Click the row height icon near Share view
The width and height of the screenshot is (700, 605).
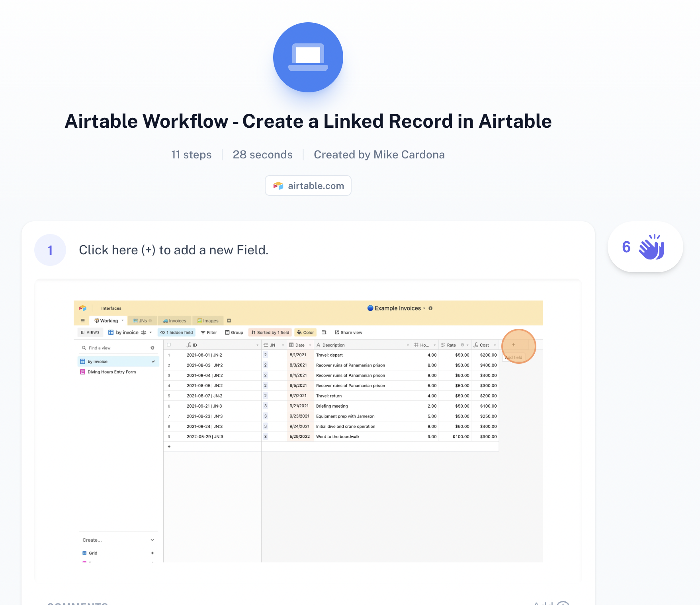324,332
